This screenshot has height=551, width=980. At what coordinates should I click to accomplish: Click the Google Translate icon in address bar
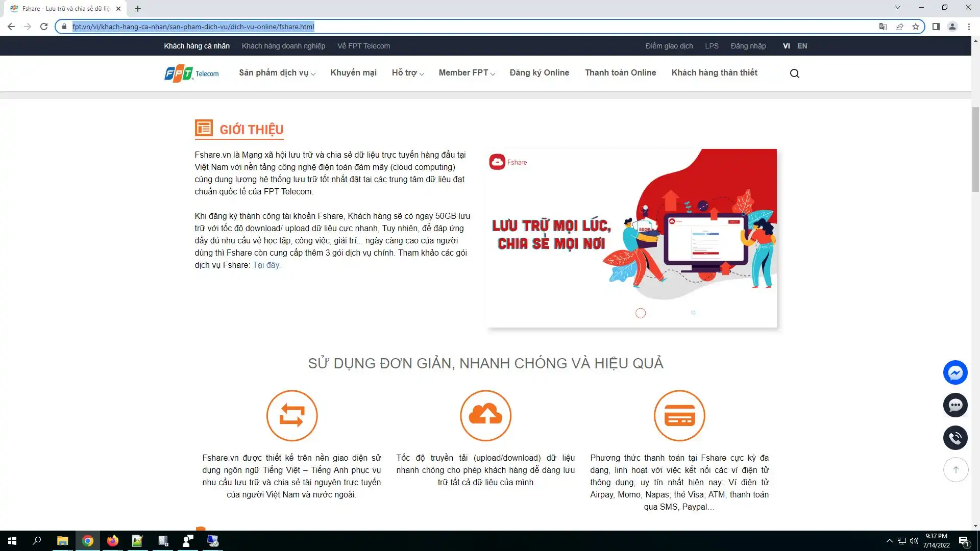(883, 27)
